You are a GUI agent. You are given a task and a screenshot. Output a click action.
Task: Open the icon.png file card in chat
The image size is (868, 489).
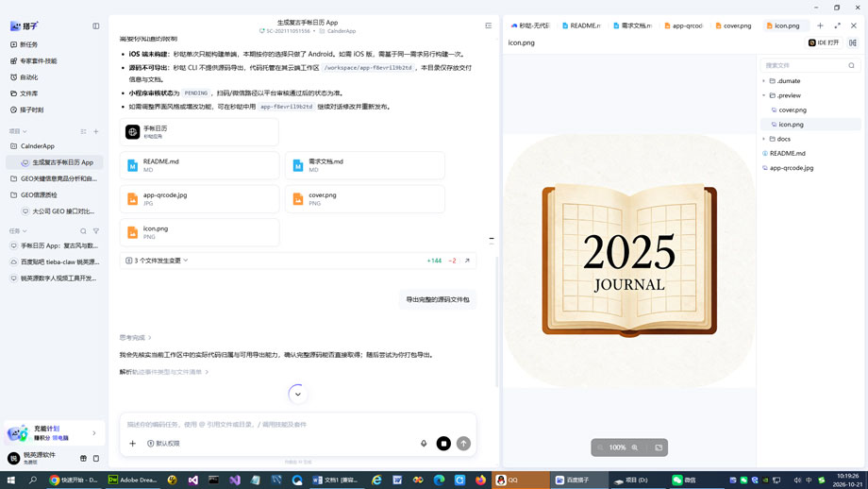click(x=199, y=232)
